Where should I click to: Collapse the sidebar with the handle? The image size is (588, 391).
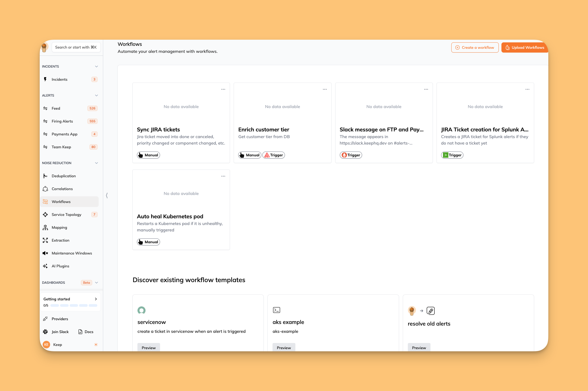click(107, 195)
